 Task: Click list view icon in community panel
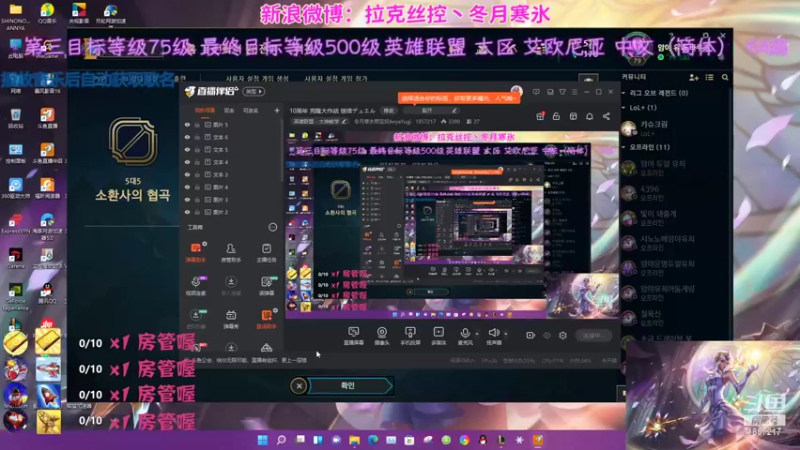click(x=709, y=78)
